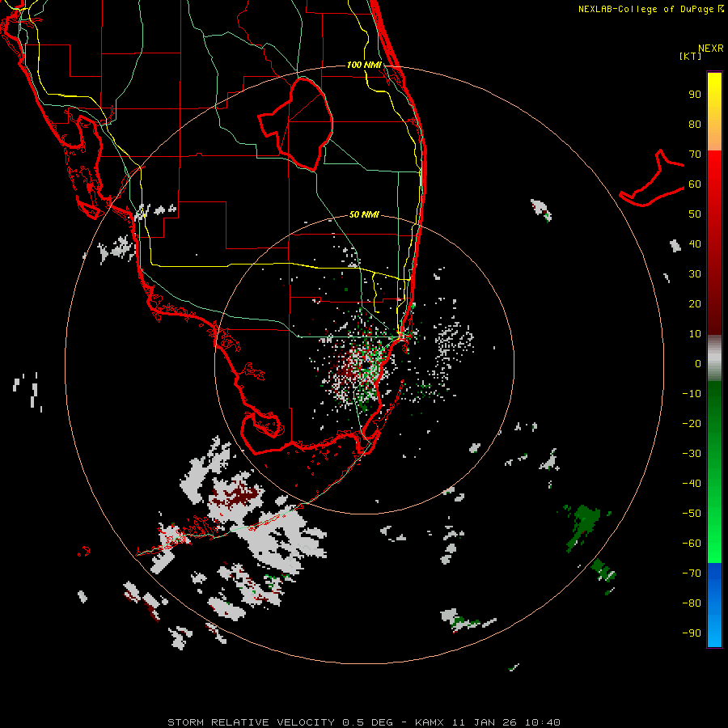Click the -40 value on the velocity scale
728x728 pixels.
[692, 484]
